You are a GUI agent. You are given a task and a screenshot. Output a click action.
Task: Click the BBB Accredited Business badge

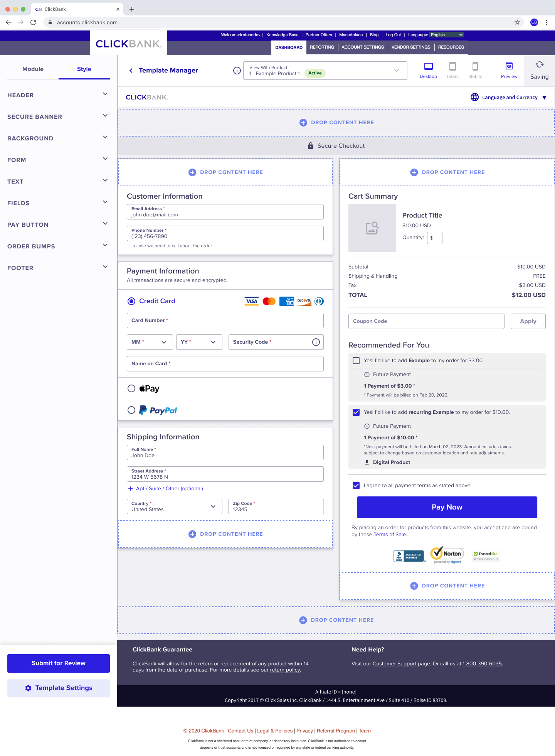click(x=409, y=556)
